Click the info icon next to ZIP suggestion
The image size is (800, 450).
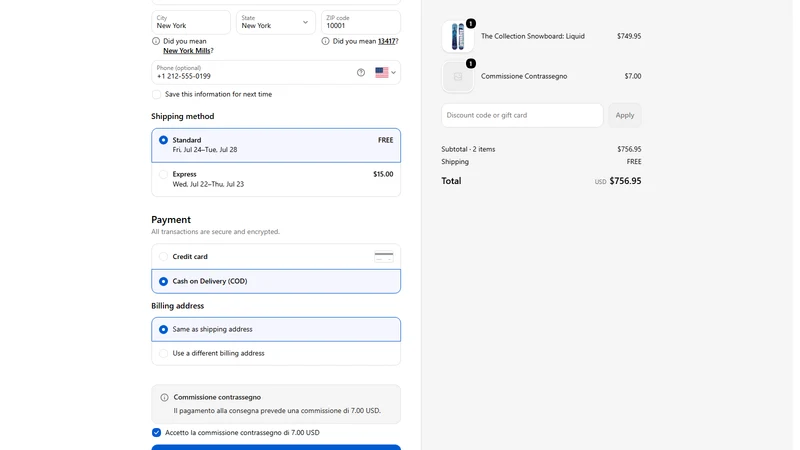pyautogui.click(x=325, y=41)
